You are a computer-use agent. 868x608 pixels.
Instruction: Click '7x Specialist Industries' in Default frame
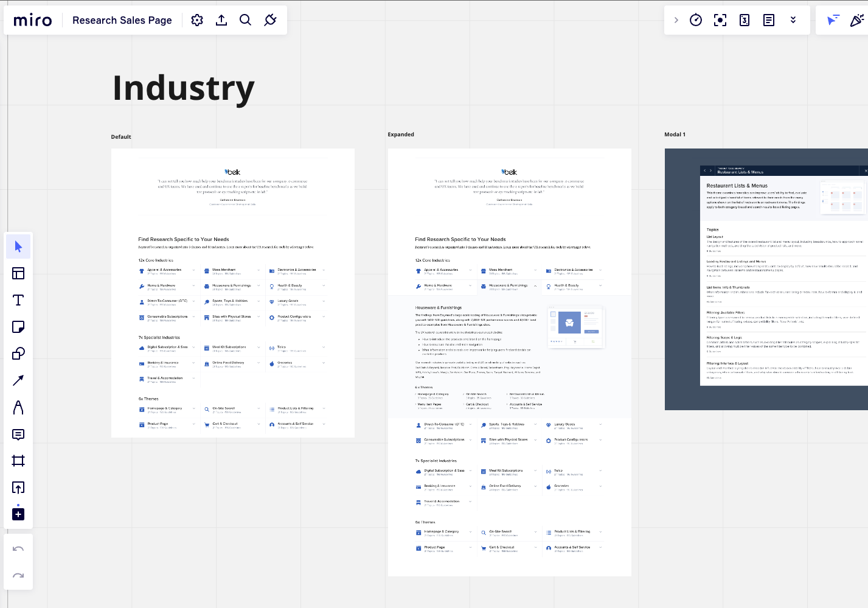159,337
